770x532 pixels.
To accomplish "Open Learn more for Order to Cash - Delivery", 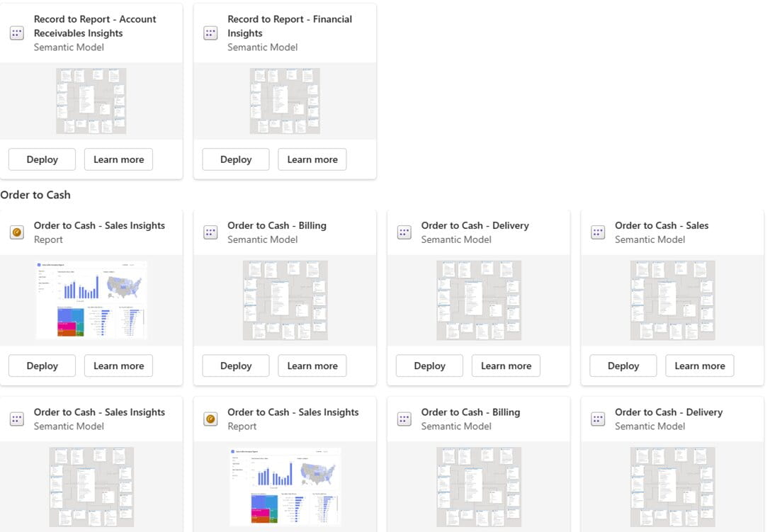I will click(506, 366).
